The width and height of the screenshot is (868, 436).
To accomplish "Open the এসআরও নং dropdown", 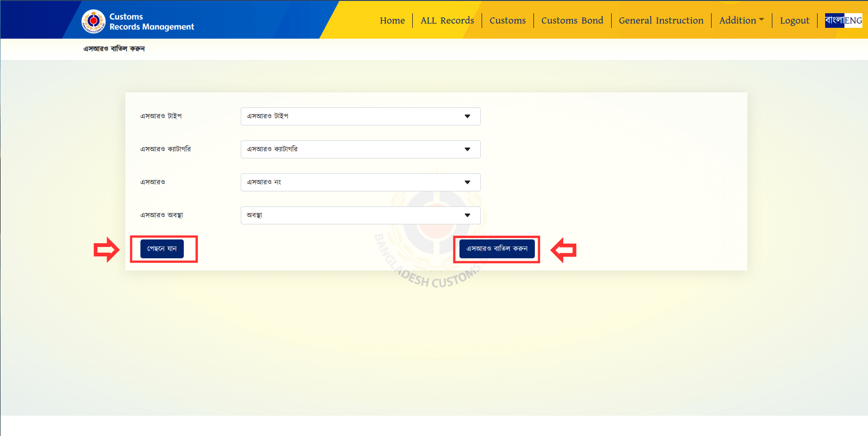I will click(x=360, y=182).
